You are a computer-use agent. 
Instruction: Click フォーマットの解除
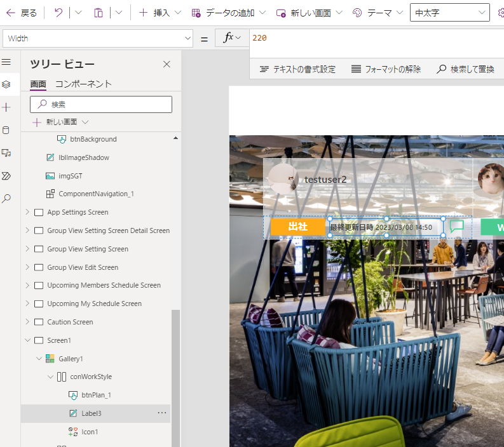pyautogui.click(x=386, y=69)
